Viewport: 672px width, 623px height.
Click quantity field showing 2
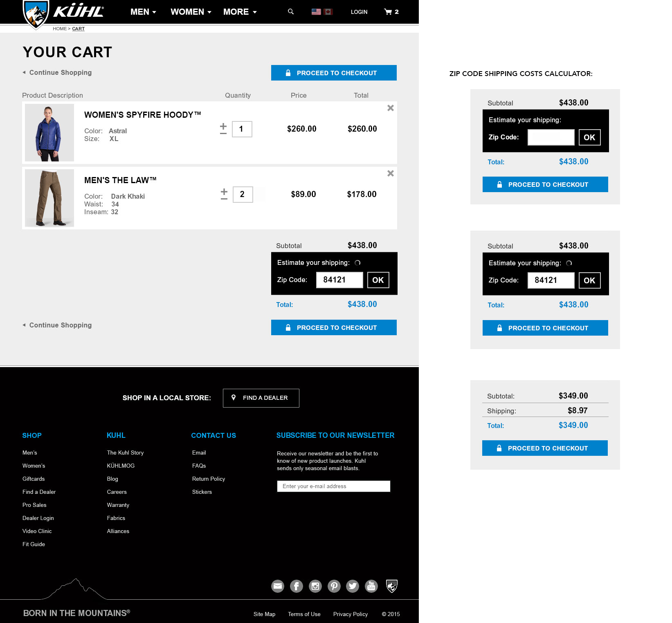(243, 195)
